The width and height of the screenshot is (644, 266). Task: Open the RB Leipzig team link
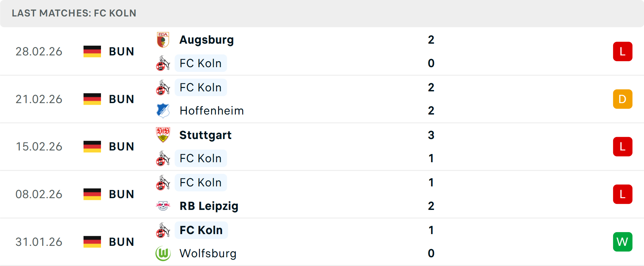coord(209,206)
